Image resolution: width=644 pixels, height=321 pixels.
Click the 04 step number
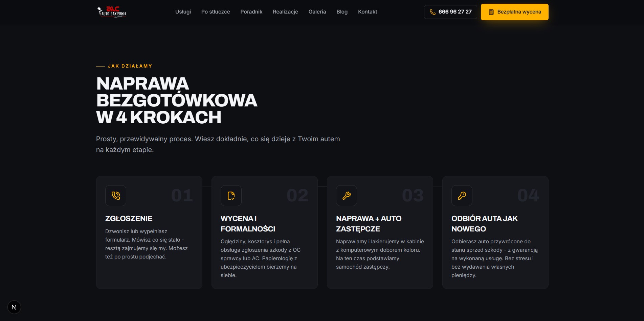[x=528, y=195]
